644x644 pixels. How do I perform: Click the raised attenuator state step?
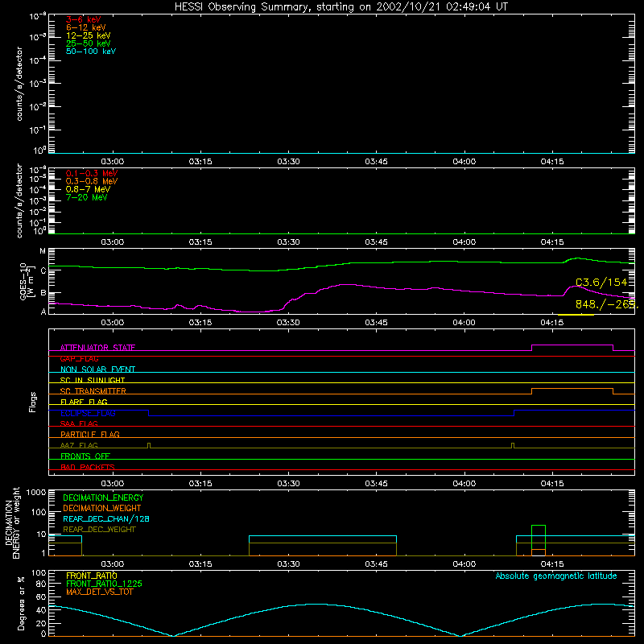572,345
